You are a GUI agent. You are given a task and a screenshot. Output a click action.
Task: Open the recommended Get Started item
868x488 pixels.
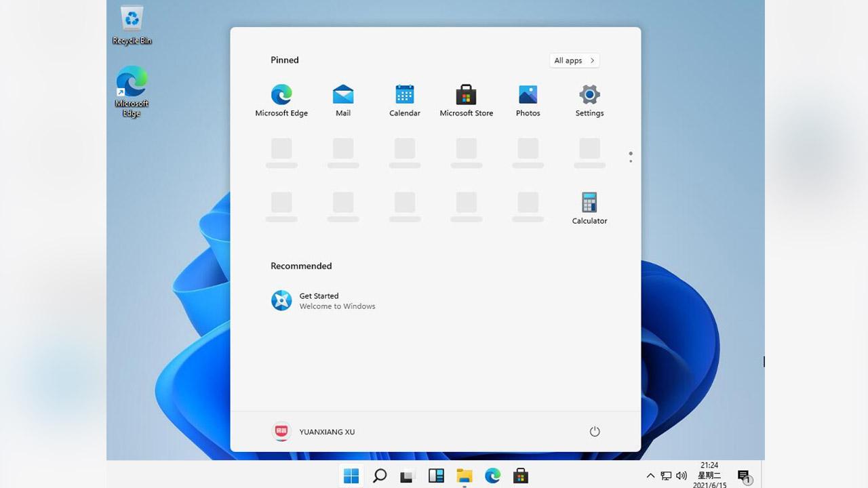[x=323, y=300]
